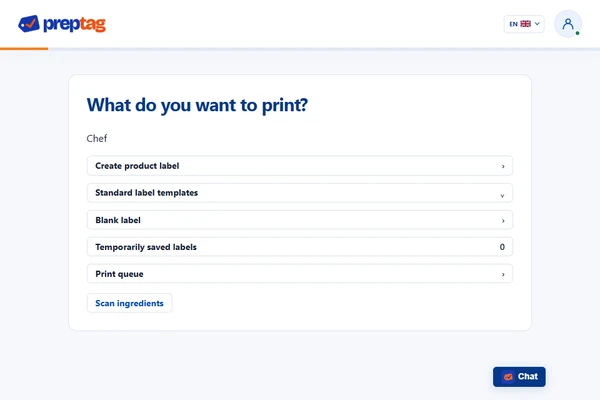
Task: Select Blank label option
Action: point(300,220)
